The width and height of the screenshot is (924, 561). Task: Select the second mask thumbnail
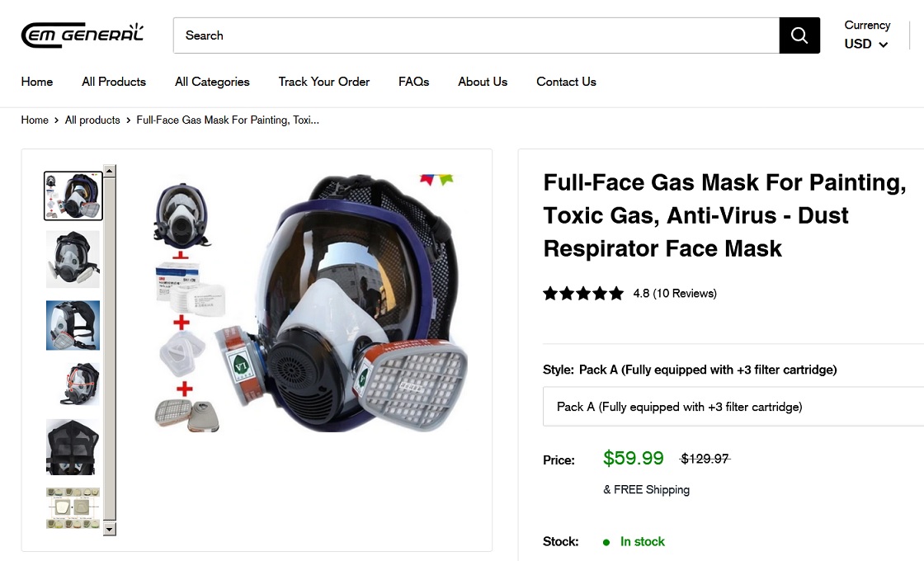coord(73,259)
